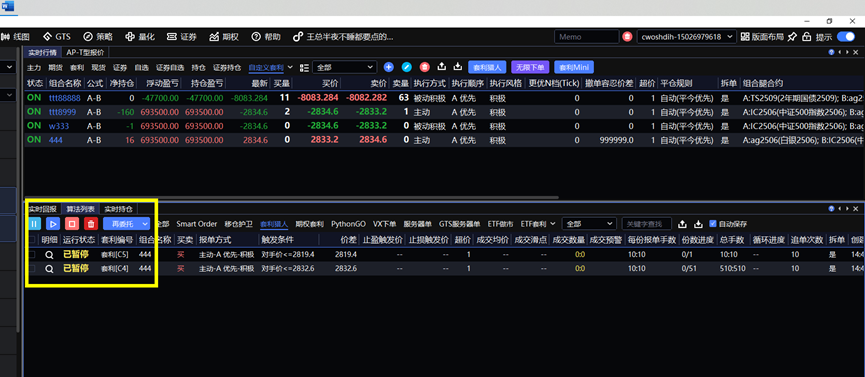Viewport: 865px width, 377px height.
Task: Select the 主力 category tab
Action: (34, 67)
